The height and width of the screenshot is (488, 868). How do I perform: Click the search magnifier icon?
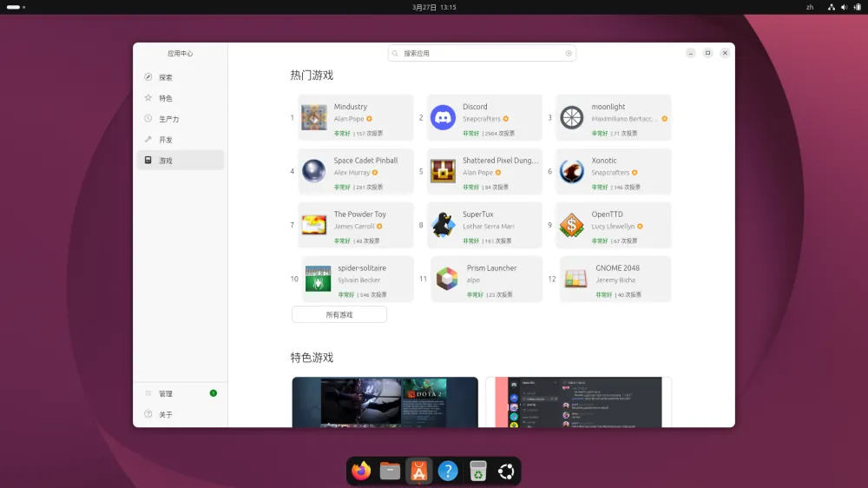click(395, 53)
